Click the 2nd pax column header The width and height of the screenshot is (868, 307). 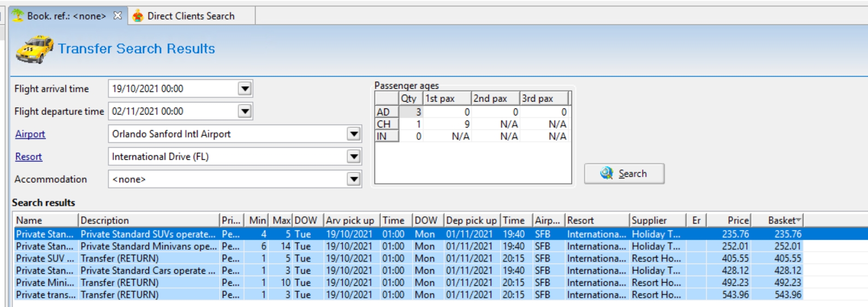pyautogui.click(x=496, y=98)
